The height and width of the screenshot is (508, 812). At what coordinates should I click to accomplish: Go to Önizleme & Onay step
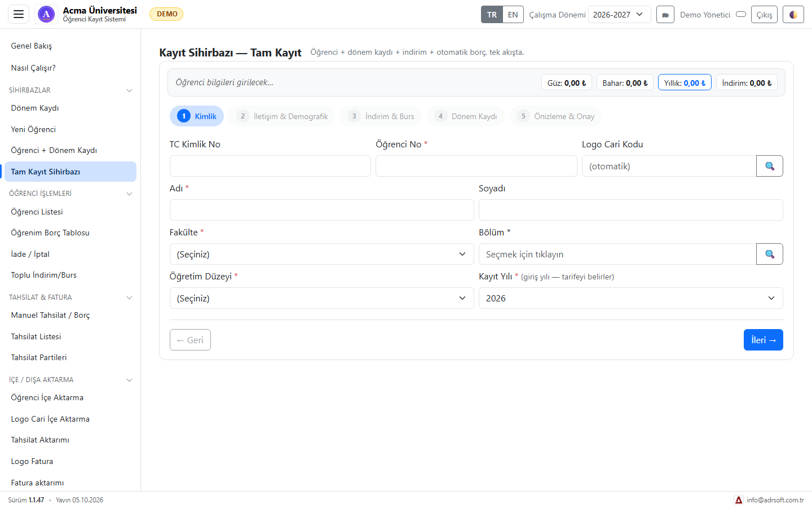555,116
